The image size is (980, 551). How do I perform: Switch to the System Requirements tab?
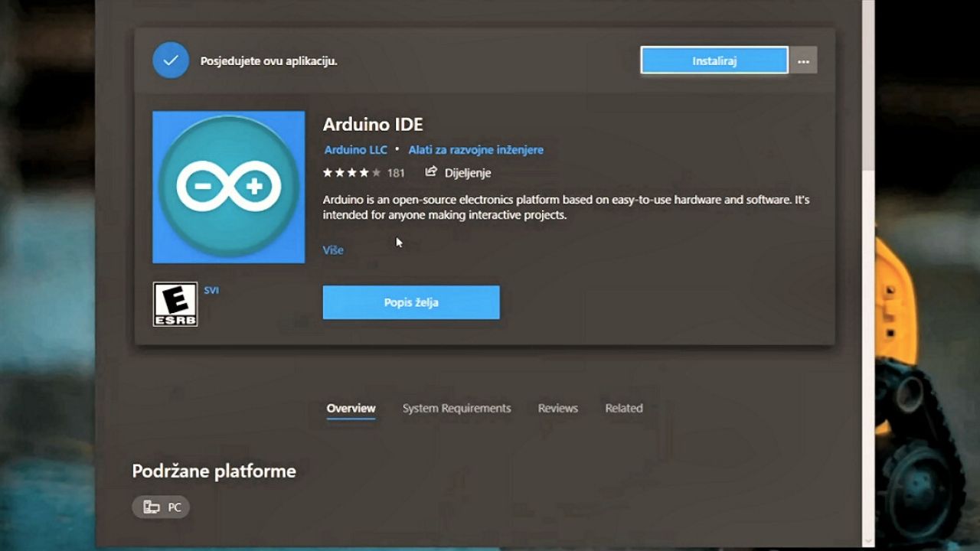[x=456, y=408]
